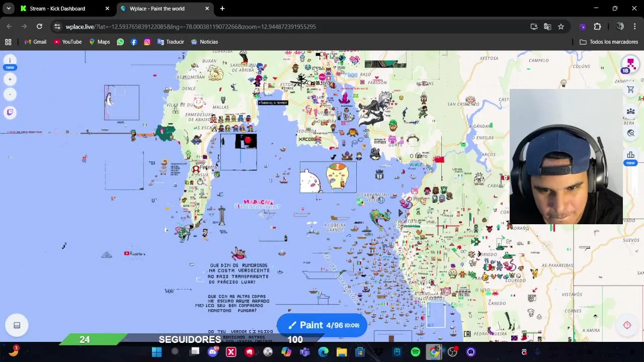Zoom in the map with plus button
Viewport: 644px width, 362px height.
10,79
